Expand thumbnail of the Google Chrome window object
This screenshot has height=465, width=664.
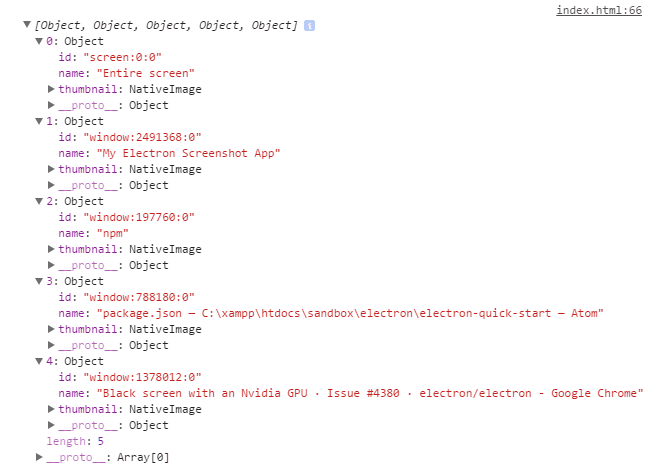pos(52,409)
